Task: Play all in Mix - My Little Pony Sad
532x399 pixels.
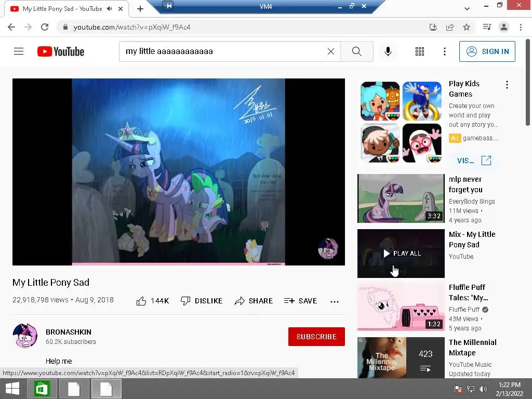Action: pyautogui.click(x=401, y=254)
